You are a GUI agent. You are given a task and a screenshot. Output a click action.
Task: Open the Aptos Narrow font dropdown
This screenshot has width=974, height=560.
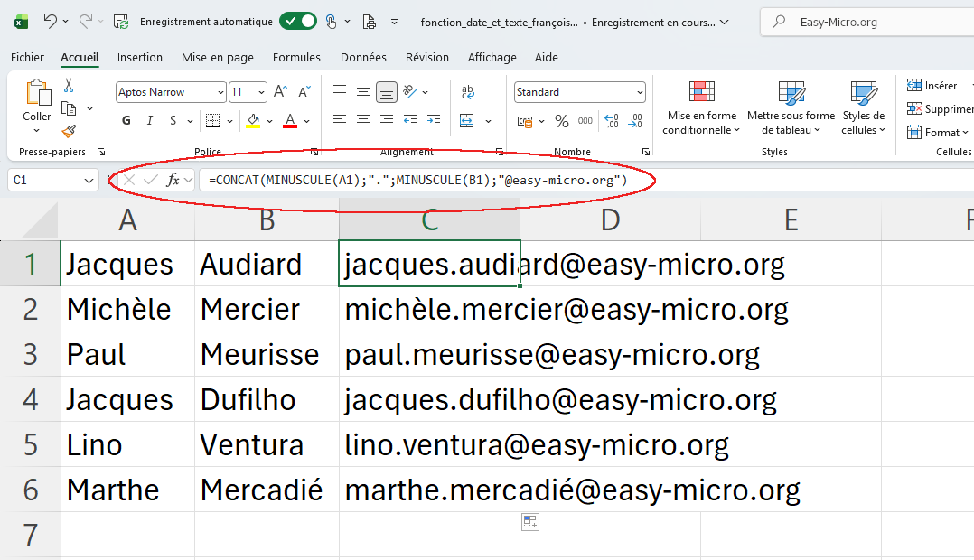[x=220, y=92]
